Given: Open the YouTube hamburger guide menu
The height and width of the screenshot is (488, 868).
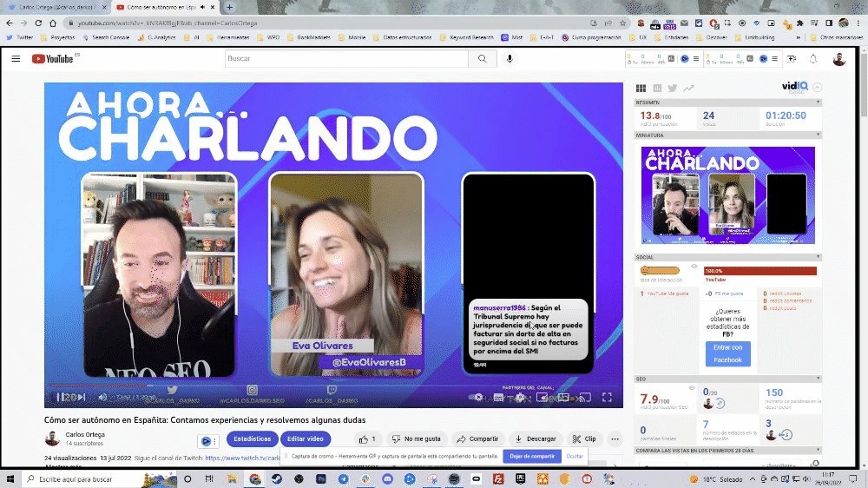Looking at the screenshot, I should coord(16,59).
